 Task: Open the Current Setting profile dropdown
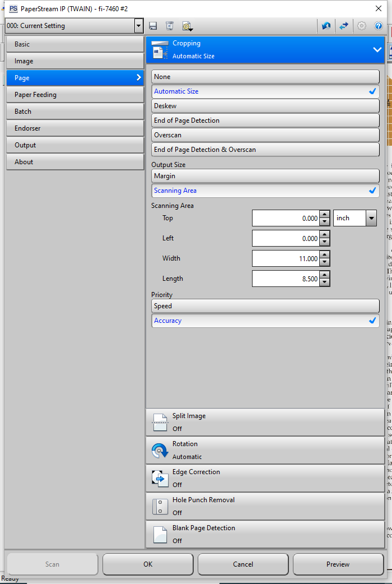[x=139, y=26]
